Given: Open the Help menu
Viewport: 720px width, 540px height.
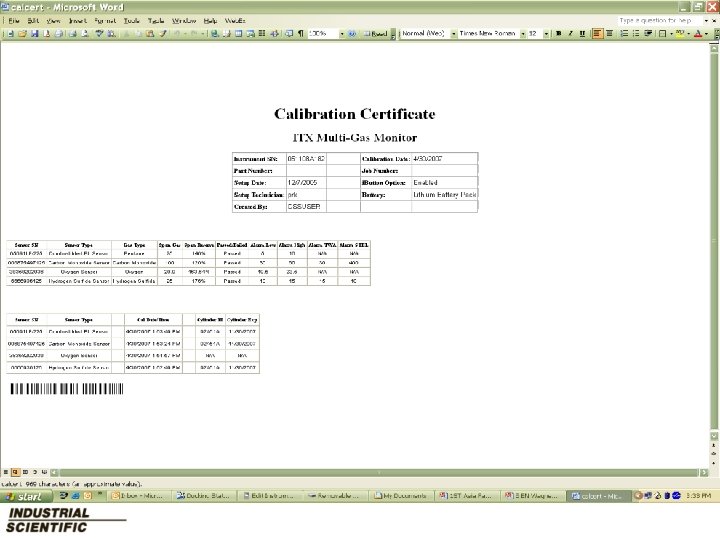Looking at the screenshot, I should point(210,21).
